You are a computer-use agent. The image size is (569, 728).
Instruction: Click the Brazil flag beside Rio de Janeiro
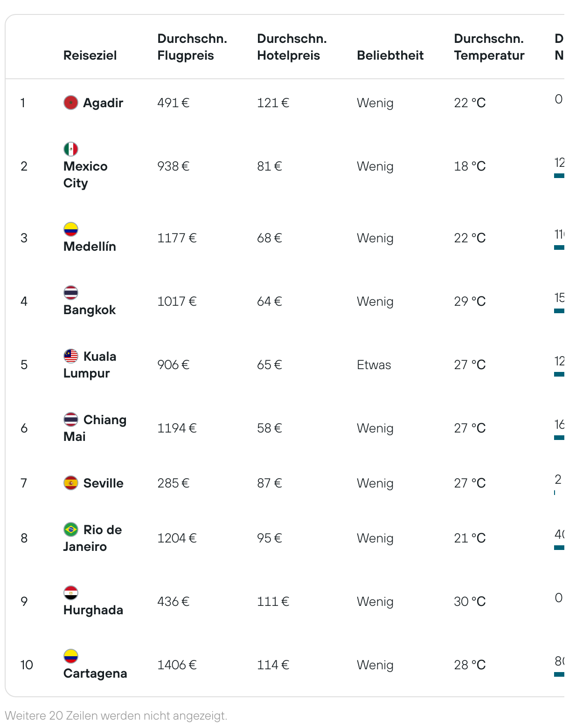click(x=71, y=529)
